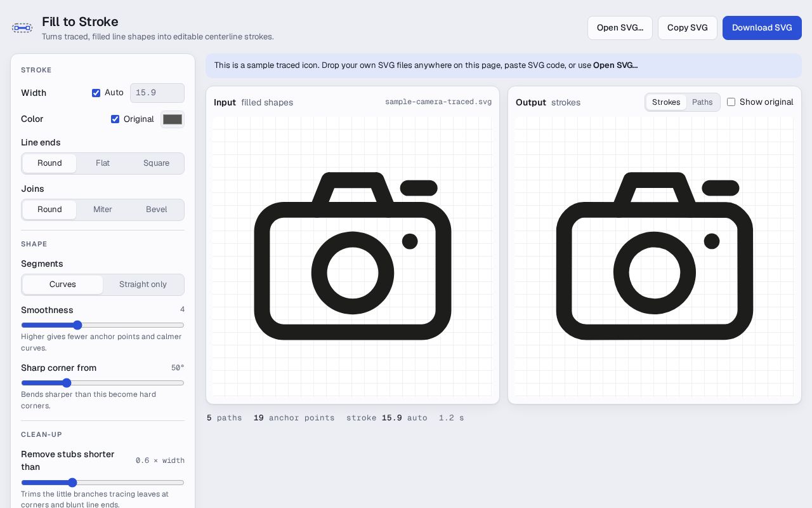Viewport: 812px width, 508px height.
Task: Click the Smoothness value "4"
Action: tap(182, 310)
